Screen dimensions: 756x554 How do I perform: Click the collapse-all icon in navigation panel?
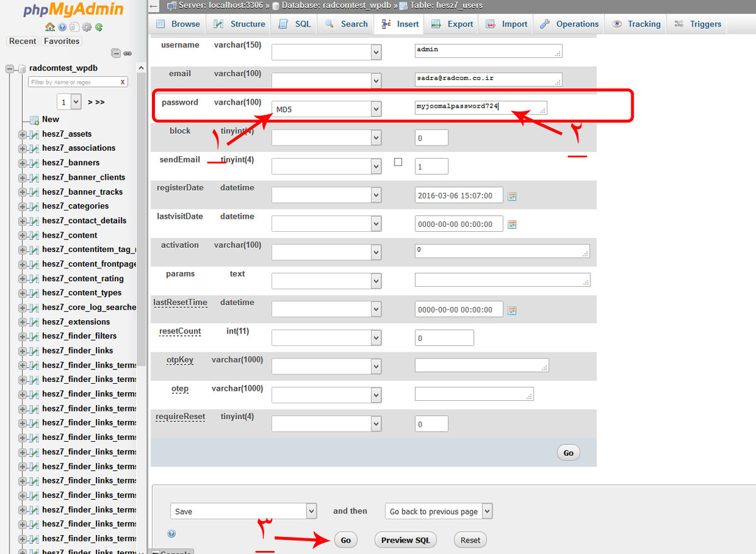(116, 54)
